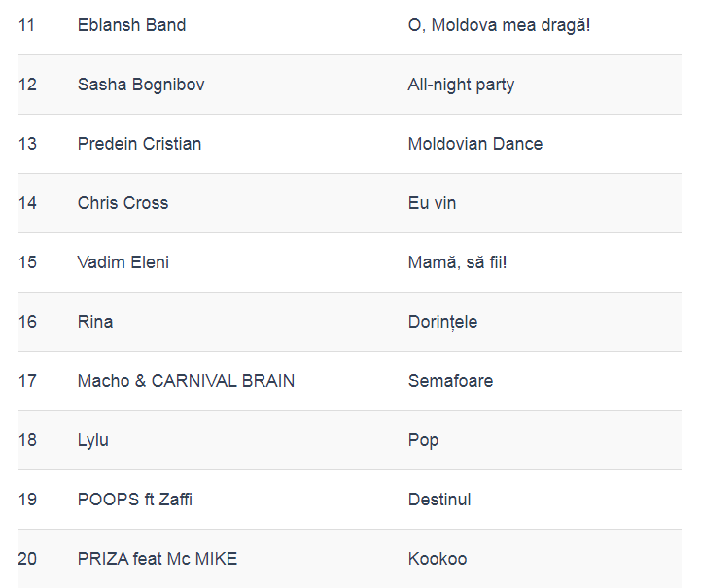Viewport: 701px width, 588px height.
Task: Click the artist name Eblansh Band
Action: pos(131,25)
